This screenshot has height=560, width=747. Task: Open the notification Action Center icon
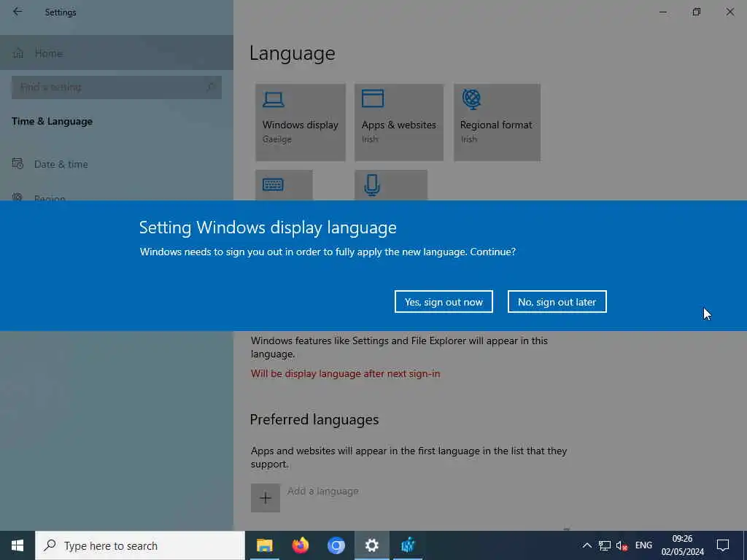tap(723, 545)
